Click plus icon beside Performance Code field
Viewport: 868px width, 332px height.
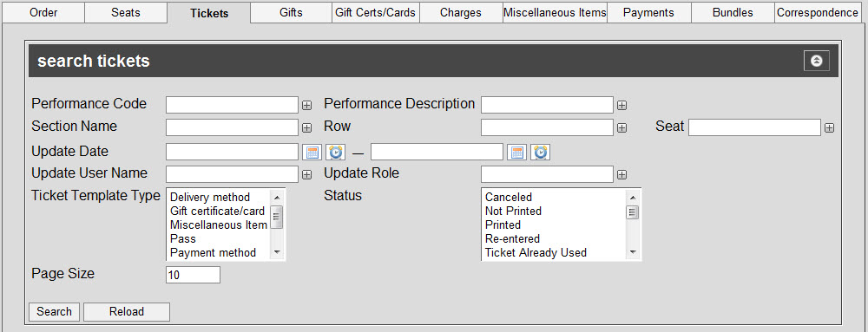pyautogui.click(x=306, y=105)
